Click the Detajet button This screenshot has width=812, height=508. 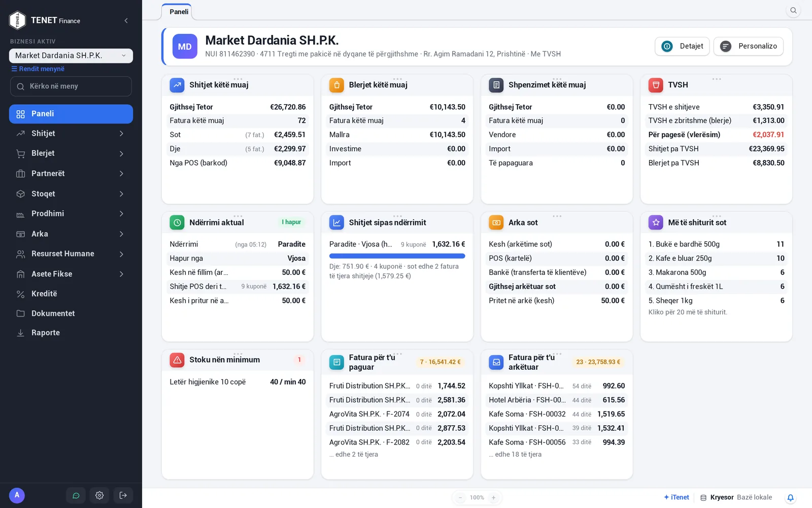coord(682,46)
